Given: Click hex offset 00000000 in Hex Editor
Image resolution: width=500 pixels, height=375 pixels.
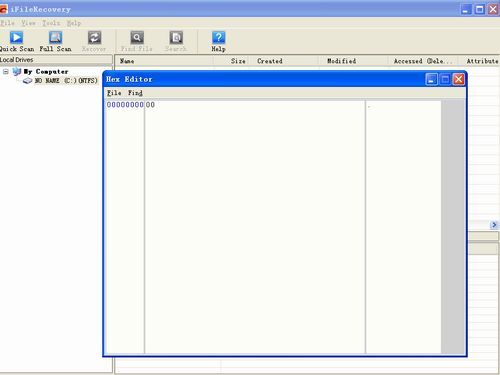Looking at the screenshot, I should tap(125, 105).
